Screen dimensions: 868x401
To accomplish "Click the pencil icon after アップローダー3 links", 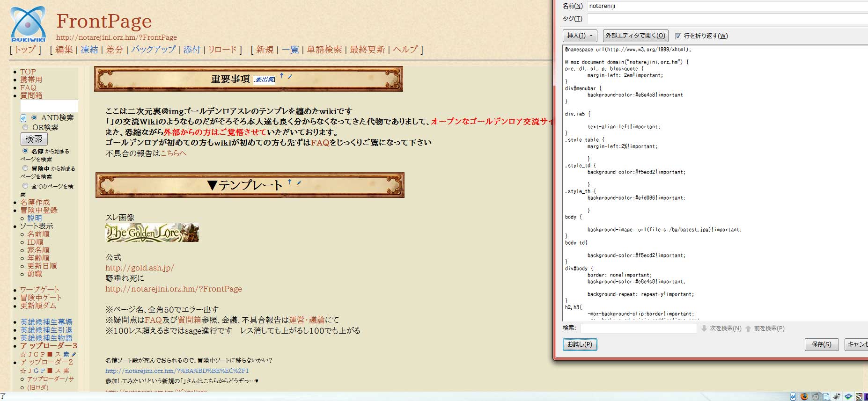I will tap(74, 354).
